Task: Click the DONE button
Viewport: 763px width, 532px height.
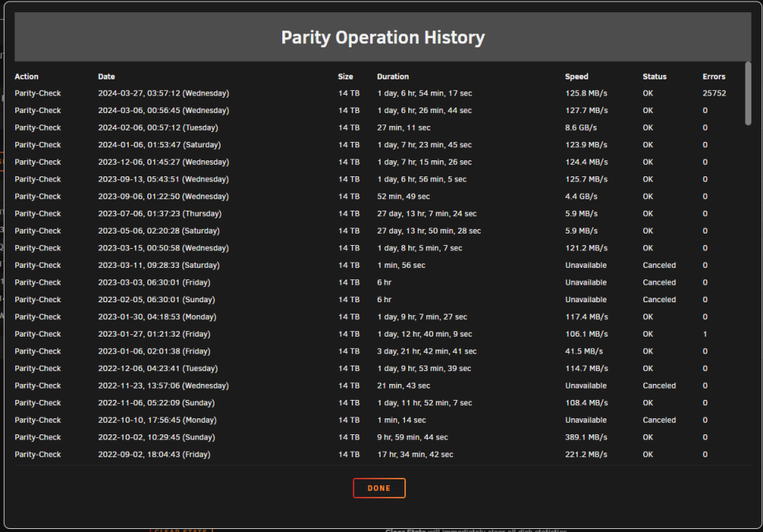Action: click(x=379, y=488)
